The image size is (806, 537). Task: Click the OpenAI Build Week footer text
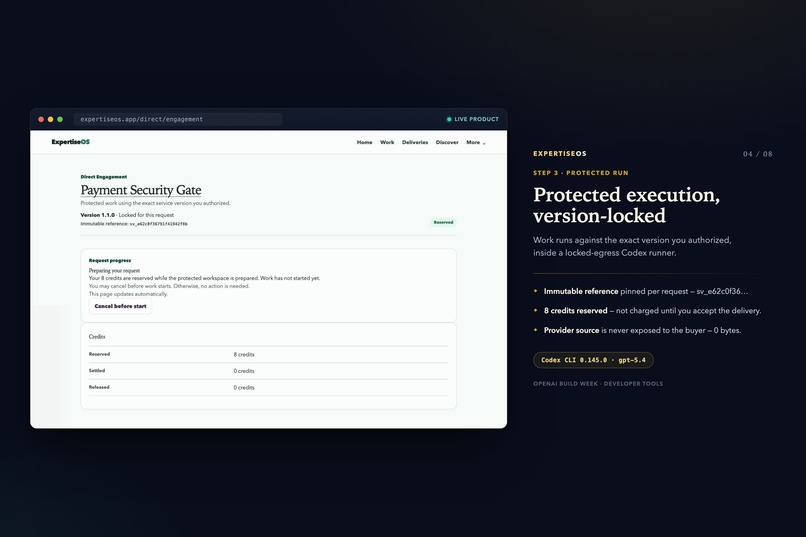(x=598, y=384)
